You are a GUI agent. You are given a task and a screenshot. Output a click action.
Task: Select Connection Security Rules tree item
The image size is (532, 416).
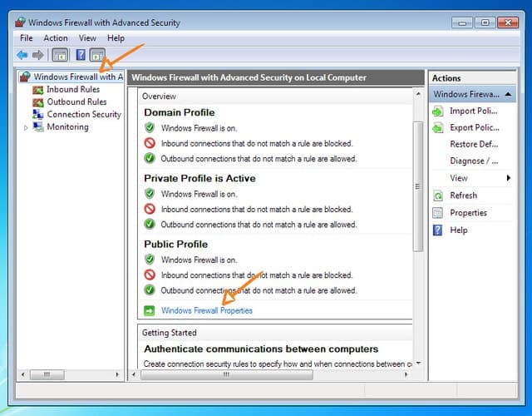pyautogui.click(x=84, y=115)
